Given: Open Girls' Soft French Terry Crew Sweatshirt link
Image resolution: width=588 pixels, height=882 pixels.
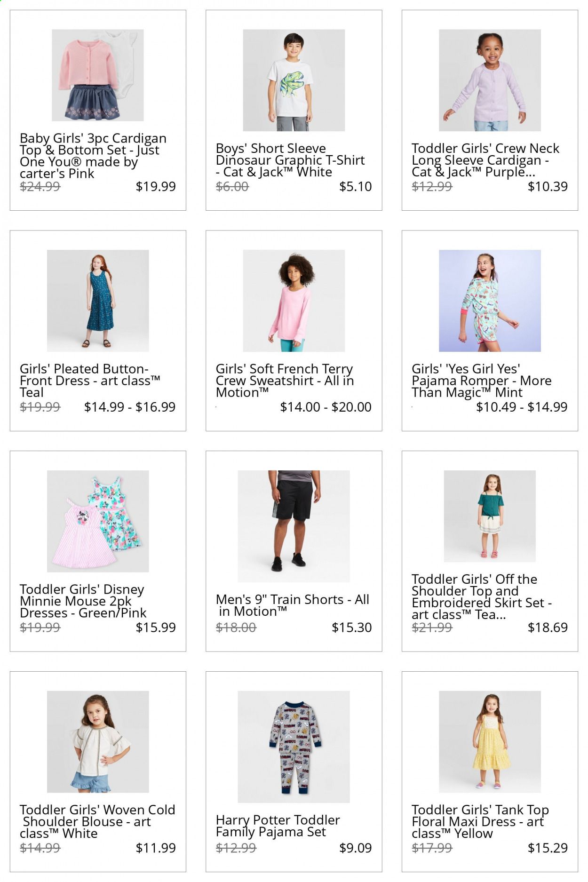Looking at the screenshot, I should (285, 381).
